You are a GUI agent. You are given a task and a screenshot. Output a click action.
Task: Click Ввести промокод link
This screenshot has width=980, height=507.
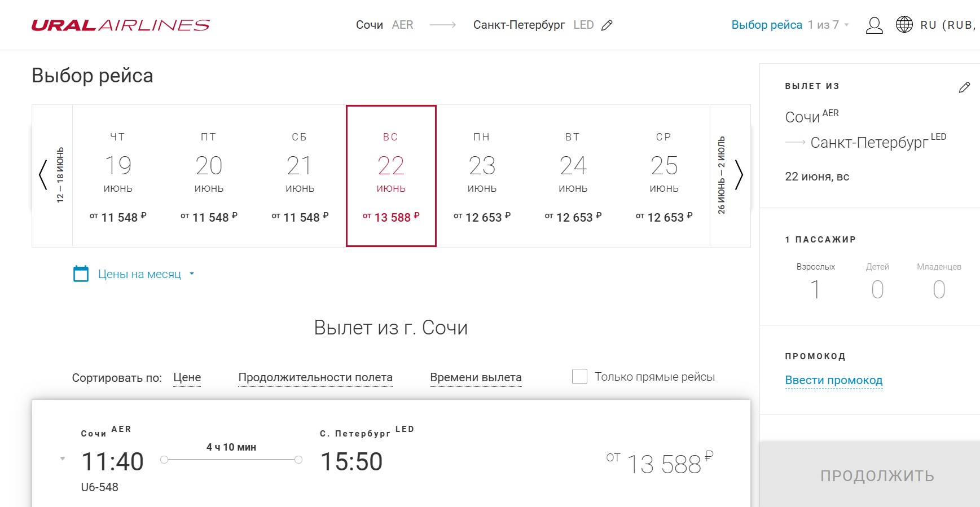click(x=833, y=380)
